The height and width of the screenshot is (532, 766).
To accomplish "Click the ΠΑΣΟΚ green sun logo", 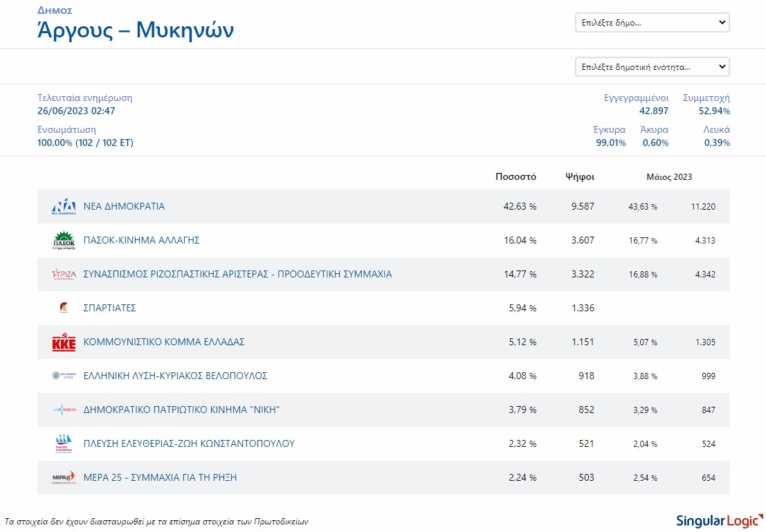I will click(64, 241).
